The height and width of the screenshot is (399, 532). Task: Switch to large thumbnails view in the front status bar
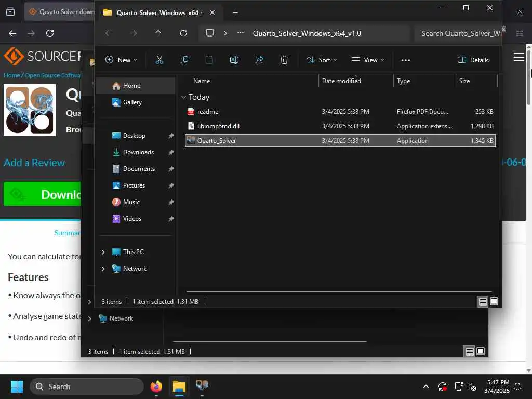click(494, 301)
